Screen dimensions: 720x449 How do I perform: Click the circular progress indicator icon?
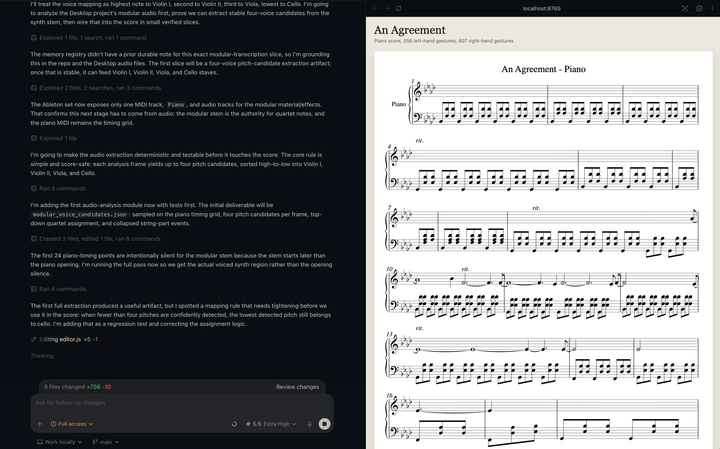[234, 424]
